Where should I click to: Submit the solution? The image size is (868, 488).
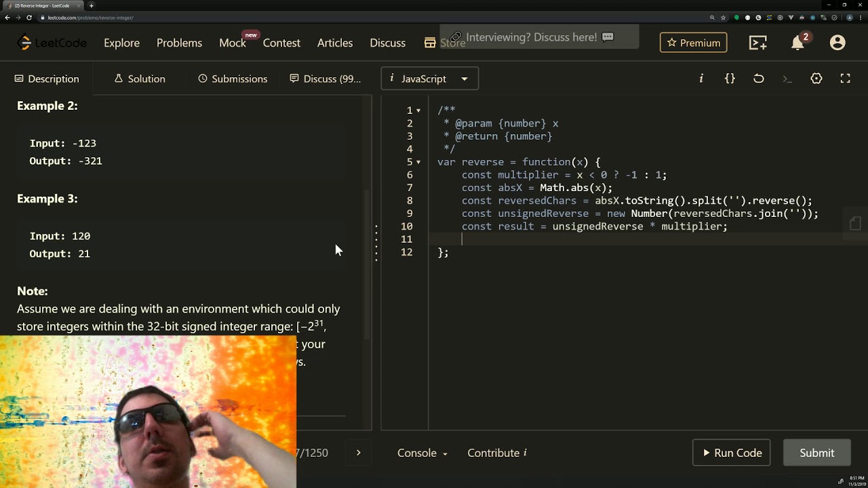coord(816,453)
